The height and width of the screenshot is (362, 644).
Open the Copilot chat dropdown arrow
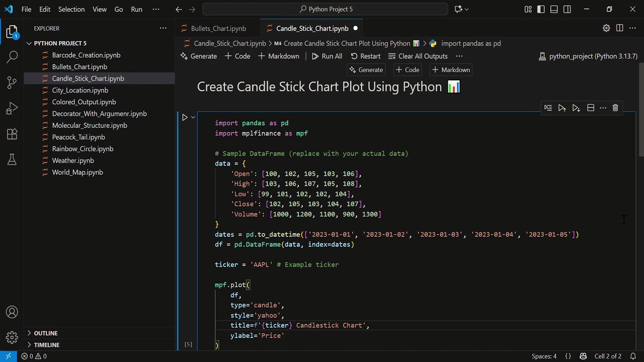click(467, 9)
